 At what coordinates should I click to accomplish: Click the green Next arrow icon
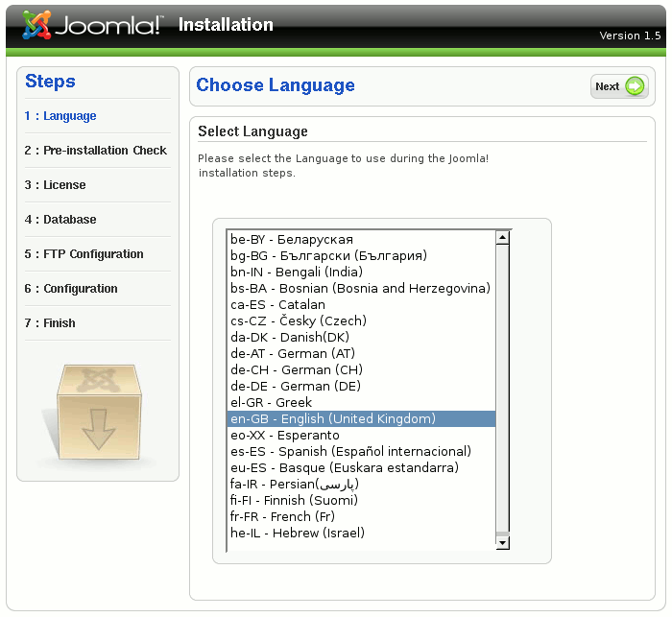pyautogui.click(x=635, y=86)
